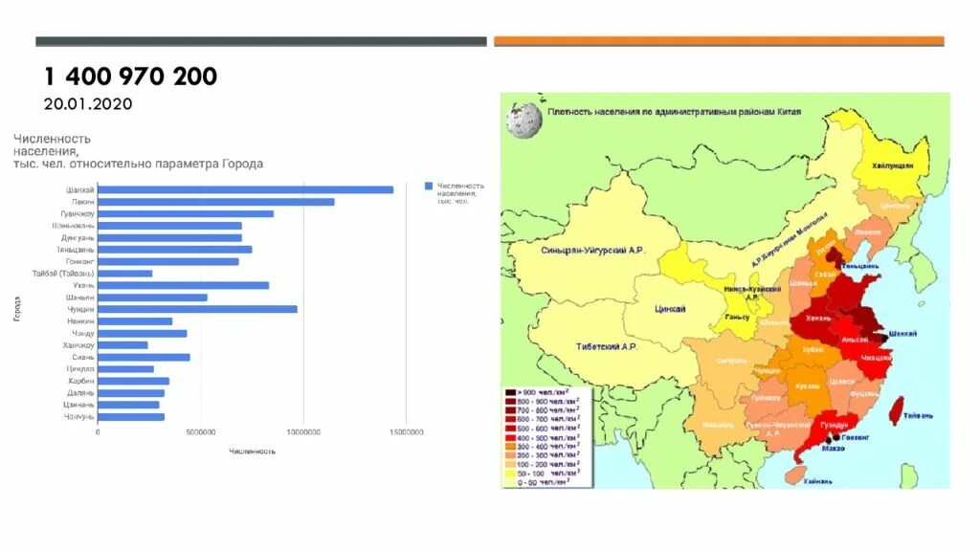Click the 'Тяньцзинь' map label
Image resolution: width=980 pixels, height=551 pixels.
click(860, 266)
